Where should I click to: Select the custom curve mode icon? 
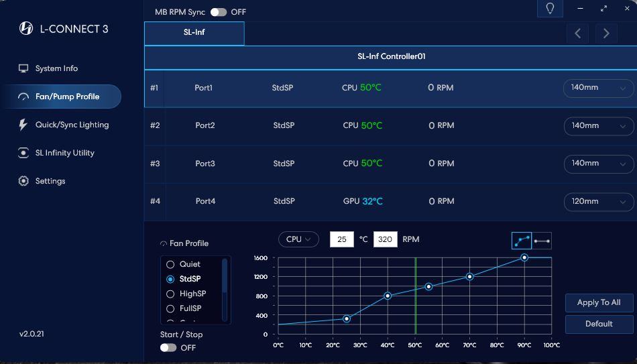point(522,241)
